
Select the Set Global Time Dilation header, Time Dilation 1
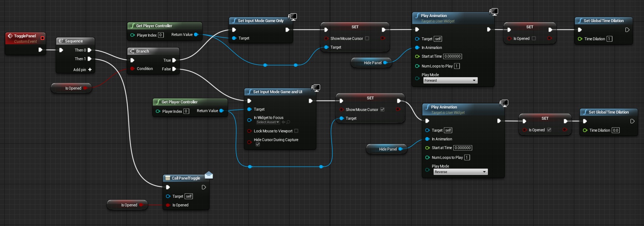(604, 21)
